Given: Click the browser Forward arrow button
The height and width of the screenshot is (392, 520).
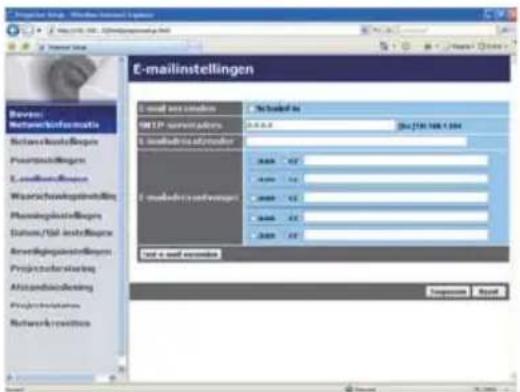Looking at the screenshot, I should (x=27, y=31).
